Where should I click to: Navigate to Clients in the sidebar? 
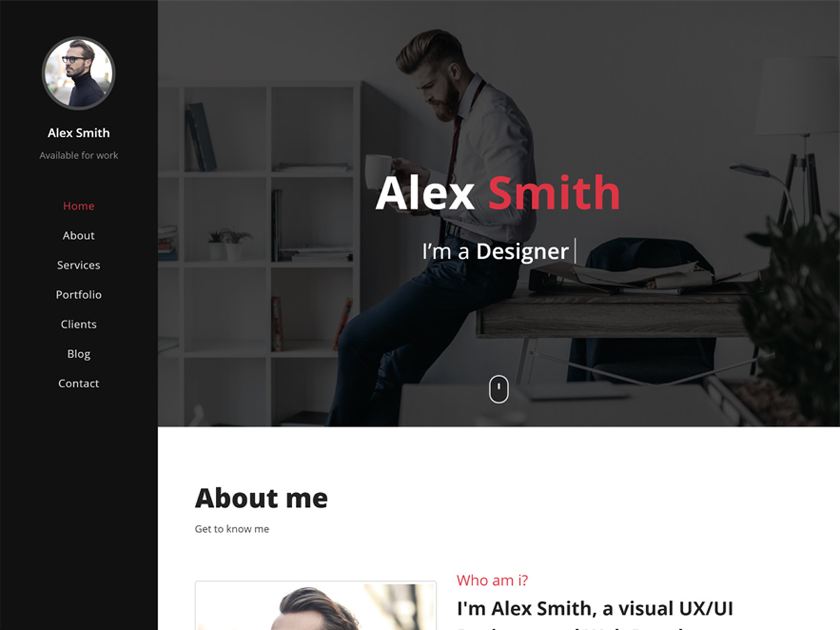[79, 324]
